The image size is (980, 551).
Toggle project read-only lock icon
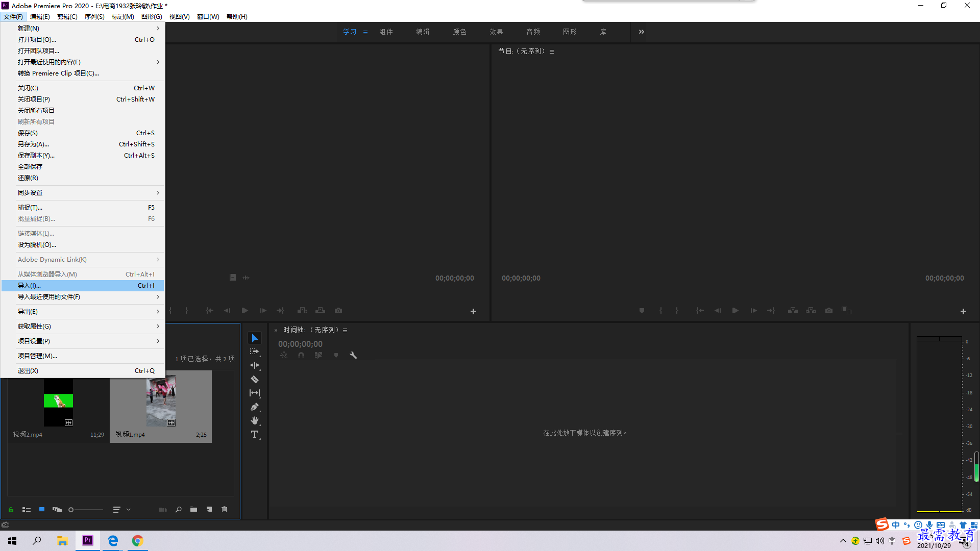[11, 510]
